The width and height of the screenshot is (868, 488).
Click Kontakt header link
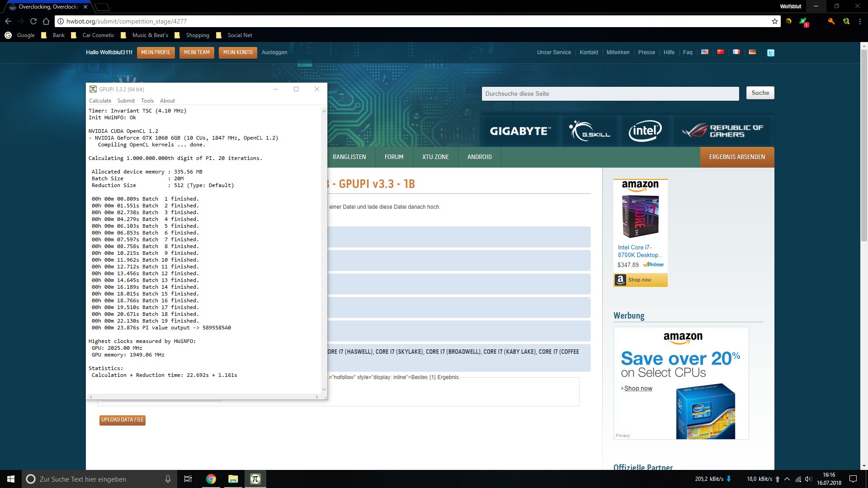tap(589, 52)
